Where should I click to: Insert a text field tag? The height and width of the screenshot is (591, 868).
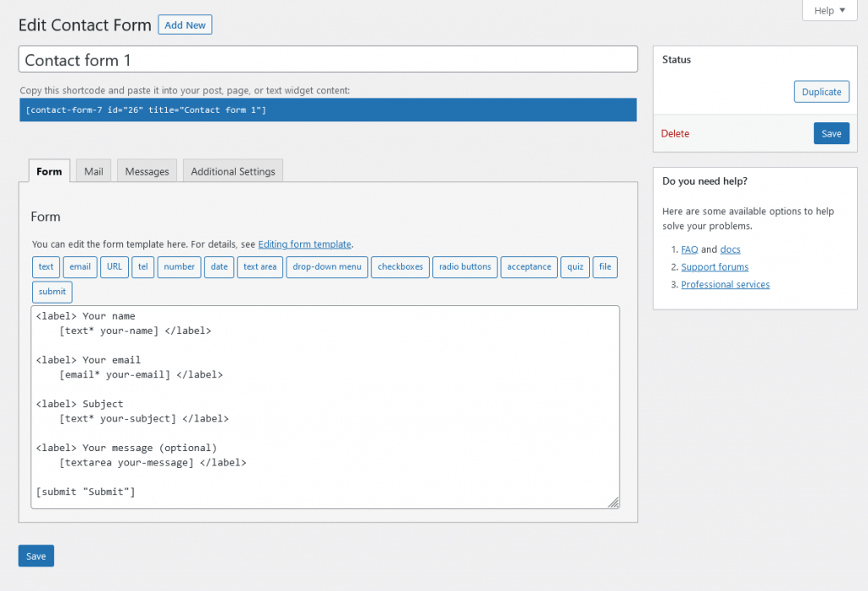coord(46,267)
